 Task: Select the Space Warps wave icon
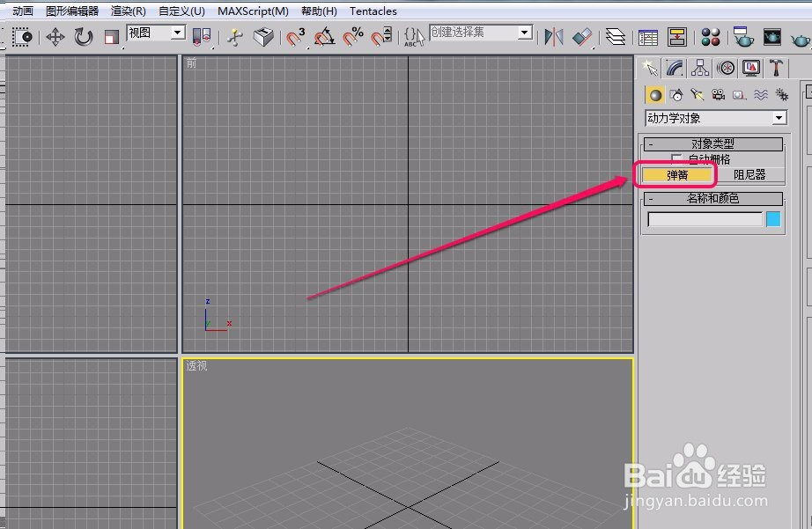(761, 95)
